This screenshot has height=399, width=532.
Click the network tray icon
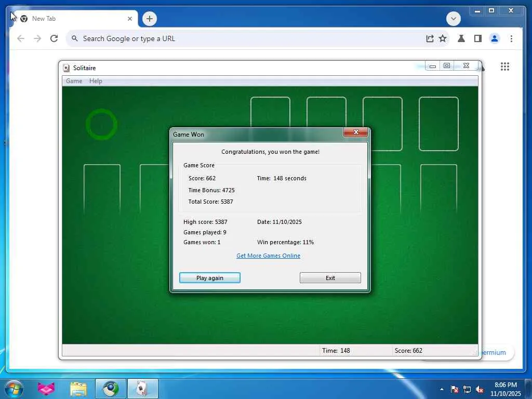(x=467, y=389)
